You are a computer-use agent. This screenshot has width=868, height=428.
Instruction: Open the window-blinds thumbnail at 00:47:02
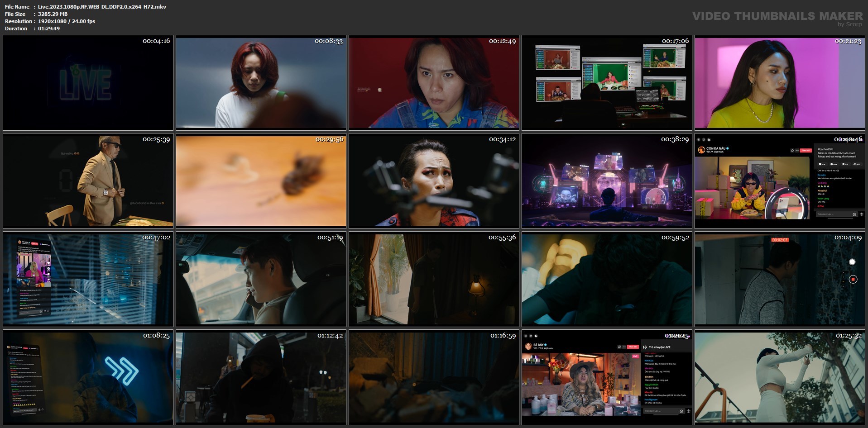pyautogui.click(x=88, y=279)
